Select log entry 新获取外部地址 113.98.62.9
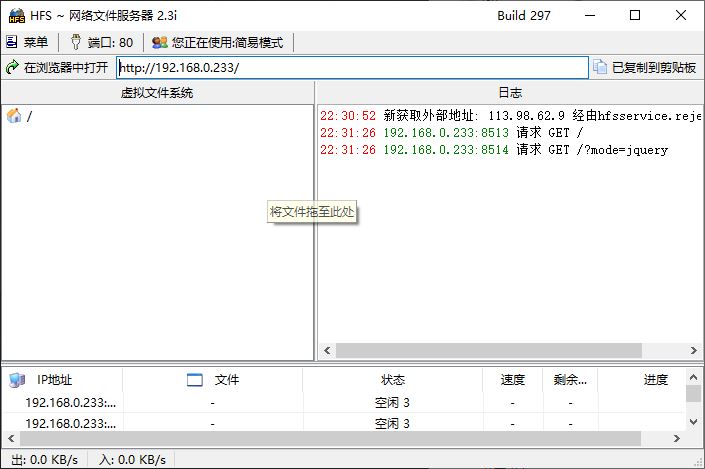This screenshot has height=469, width=705. (x=510, y=116)
